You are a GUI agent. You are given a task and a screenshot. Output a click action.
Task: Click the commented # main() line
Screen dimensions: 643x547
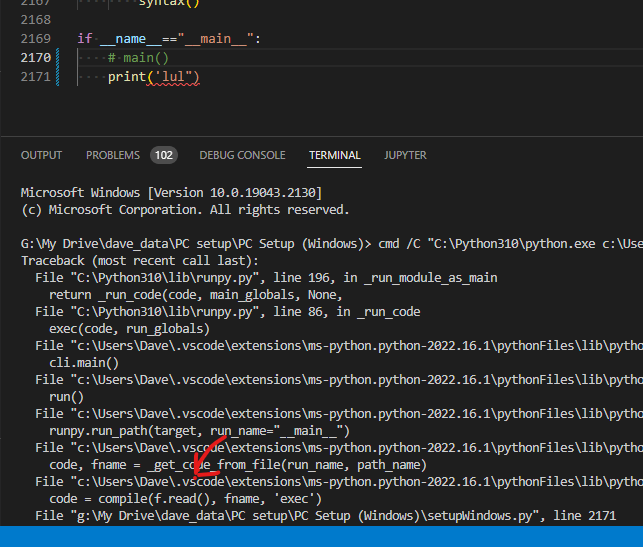point(138,58)
